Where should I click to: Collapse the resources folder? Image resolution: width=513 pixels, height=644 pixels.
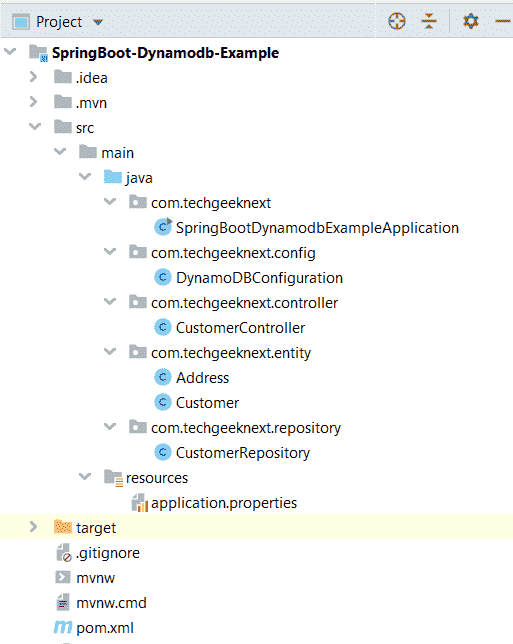(85, 477)
